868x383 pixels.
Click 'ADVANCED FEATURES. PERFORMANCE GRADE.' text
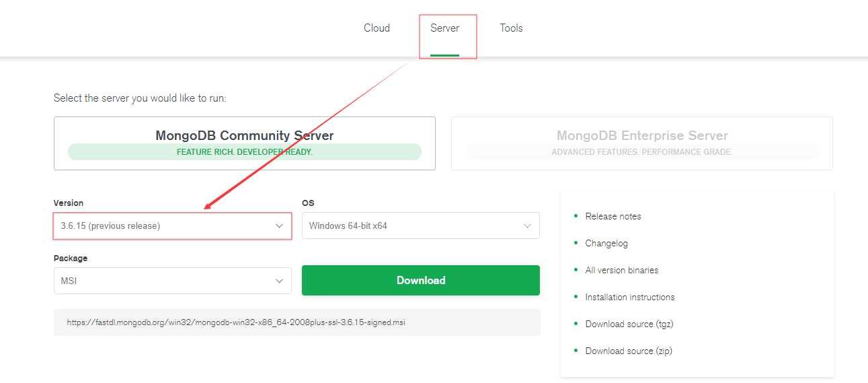point(642,152)
